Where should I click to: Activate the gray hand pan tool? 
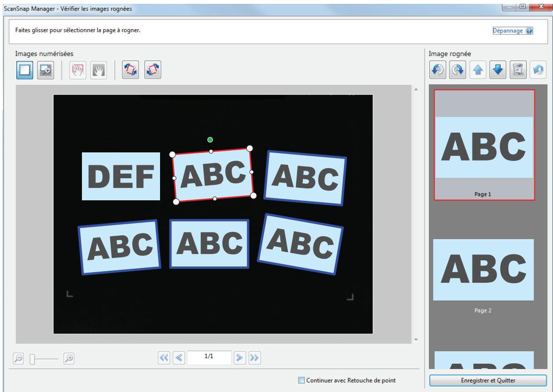(99, 70)
